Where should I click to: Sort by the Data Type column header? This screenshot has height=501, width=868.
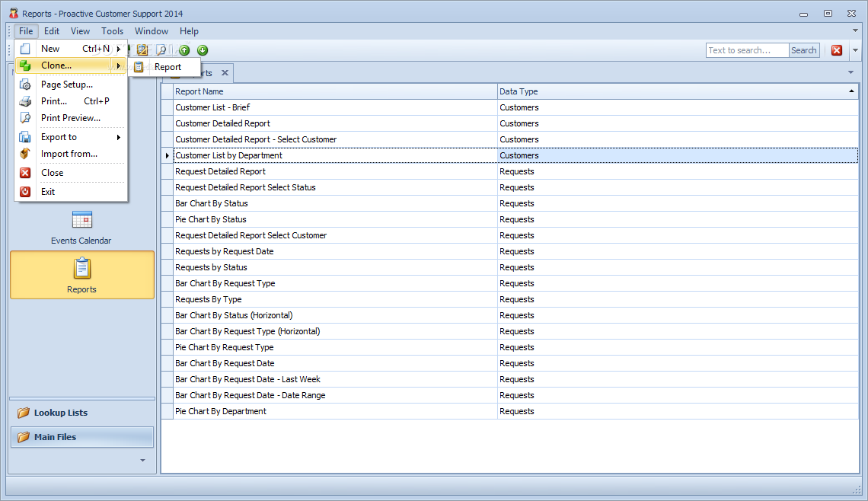click(x=678, y=91)
